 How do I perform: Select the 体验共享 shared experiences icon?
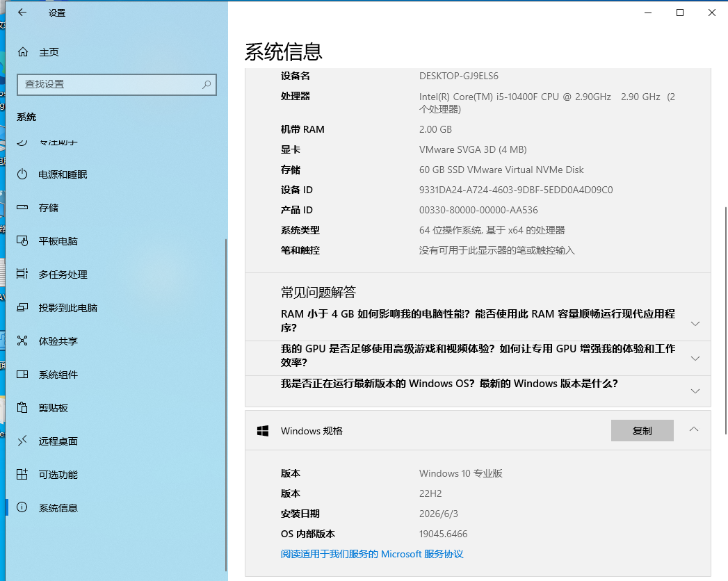(22, 341)
